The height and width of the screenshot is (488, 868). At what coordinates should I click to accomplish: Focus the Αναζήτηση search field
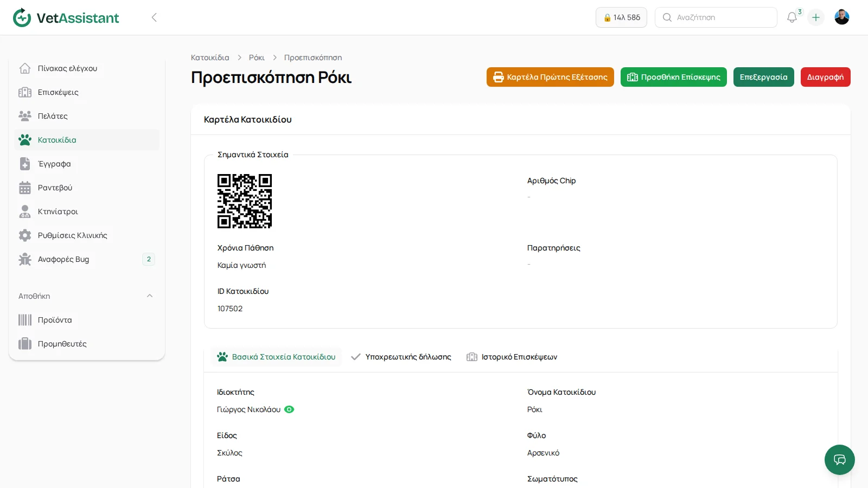click(716, 17)
